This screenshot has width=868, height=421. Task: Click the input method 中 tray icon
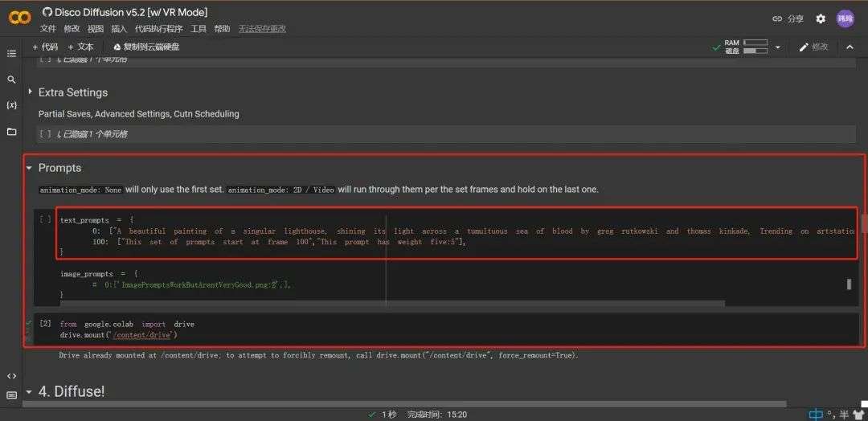point(816,414)
